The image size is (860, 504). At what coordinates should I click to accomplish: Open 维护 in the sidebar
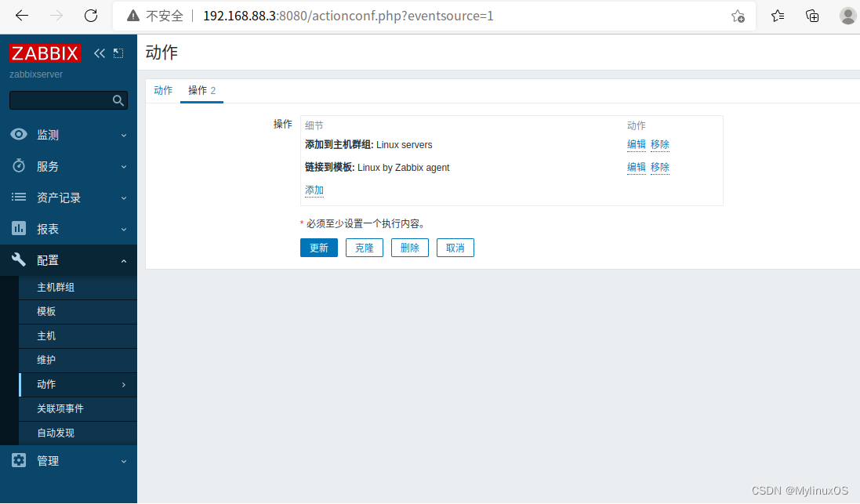[x=78, y=360]
